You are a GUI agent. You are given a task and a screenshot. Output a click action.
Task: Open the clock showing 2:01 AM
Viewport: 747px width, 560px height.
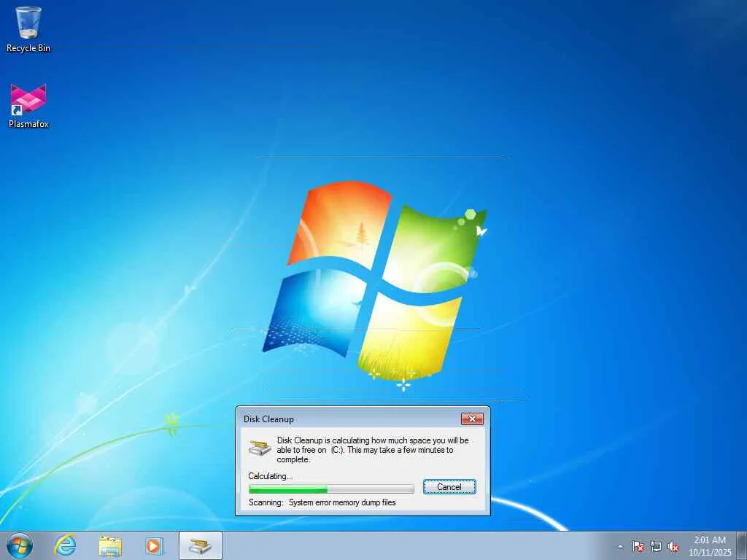point(710,546)
